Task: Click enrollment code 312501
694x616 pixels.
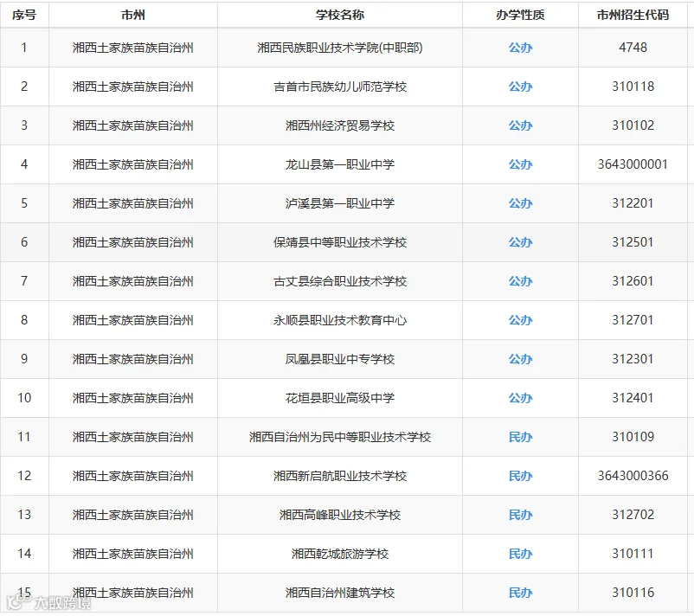Action: [x=633, y=242]
